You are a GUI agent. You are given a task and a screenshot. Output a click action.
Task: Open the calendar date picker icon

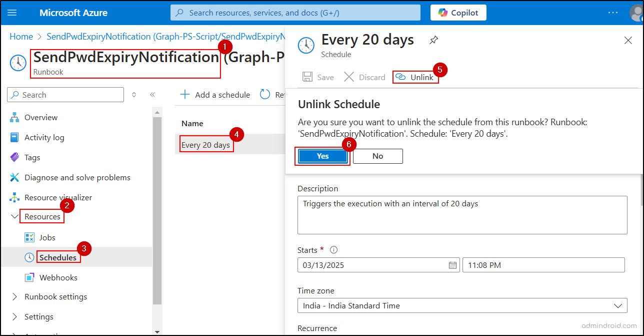[452, 265]
